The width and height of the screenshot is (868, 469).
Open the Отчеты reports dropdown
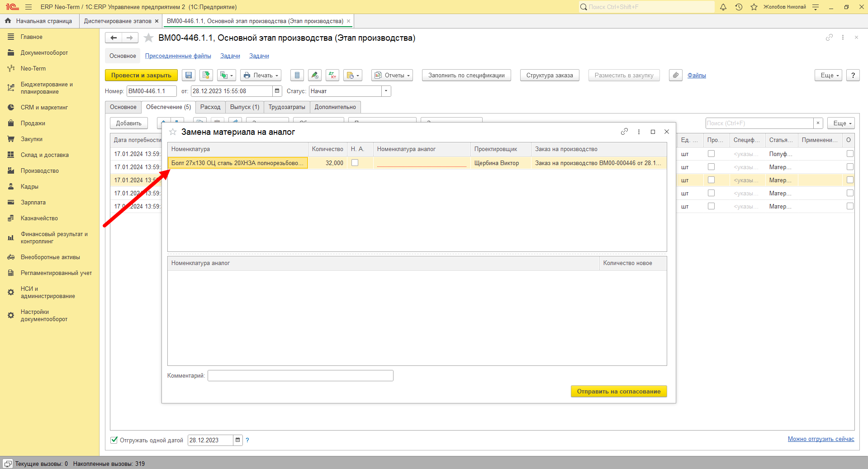coord(392,75)
